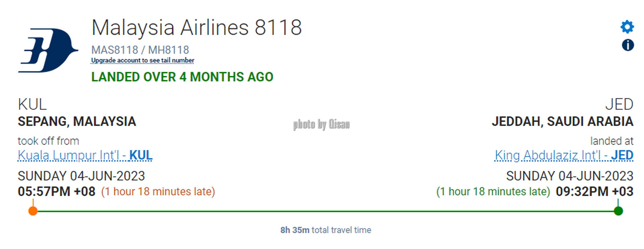Open the King Abdulaziz Int'l - JED link
The width and height of the screenshot is (644, 249).
(564, 155)
